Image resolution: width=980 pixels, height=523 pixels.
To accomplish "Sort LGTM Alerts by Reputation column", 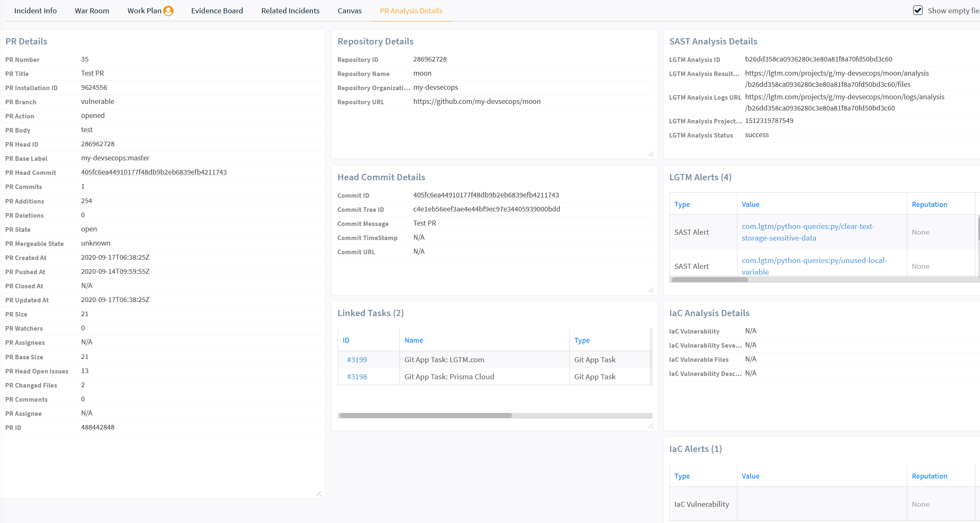I will 929,204.
